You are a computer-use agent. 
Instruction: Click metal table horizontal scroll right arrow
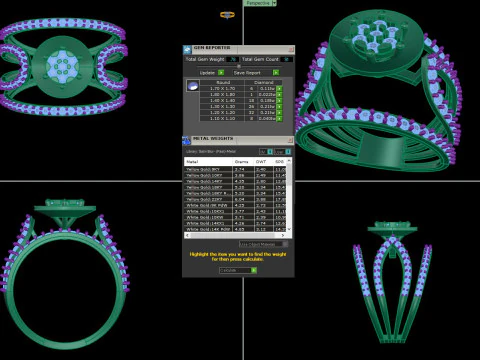click(x=283, y=235)
